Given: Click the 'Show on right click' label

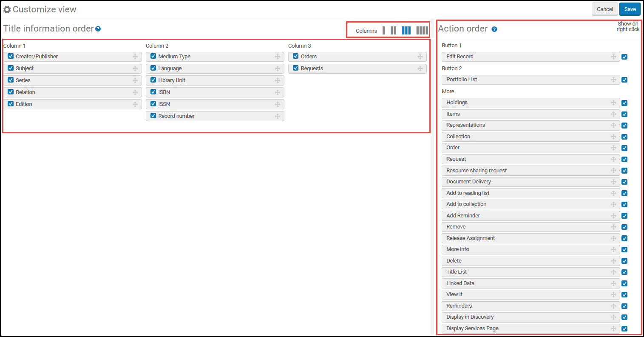Looking at the screenshot, I should pos(628,26).
